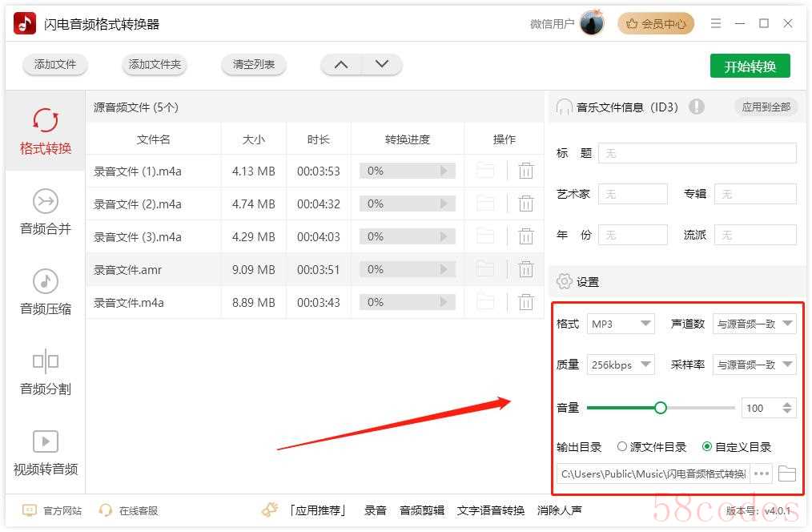Screen dimensions: 812x532
Task: Start conversion arrow for 录音文件 (1).m4a
Action: point(444,171)
